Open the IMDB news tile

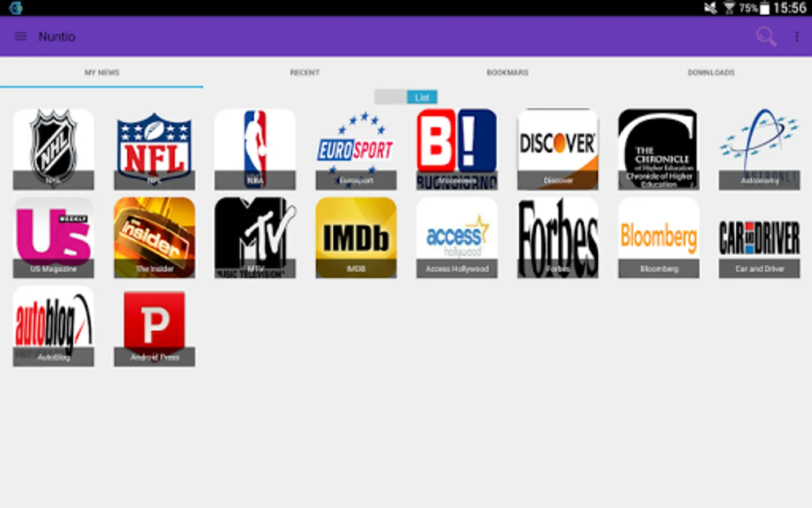pos(356,238)
